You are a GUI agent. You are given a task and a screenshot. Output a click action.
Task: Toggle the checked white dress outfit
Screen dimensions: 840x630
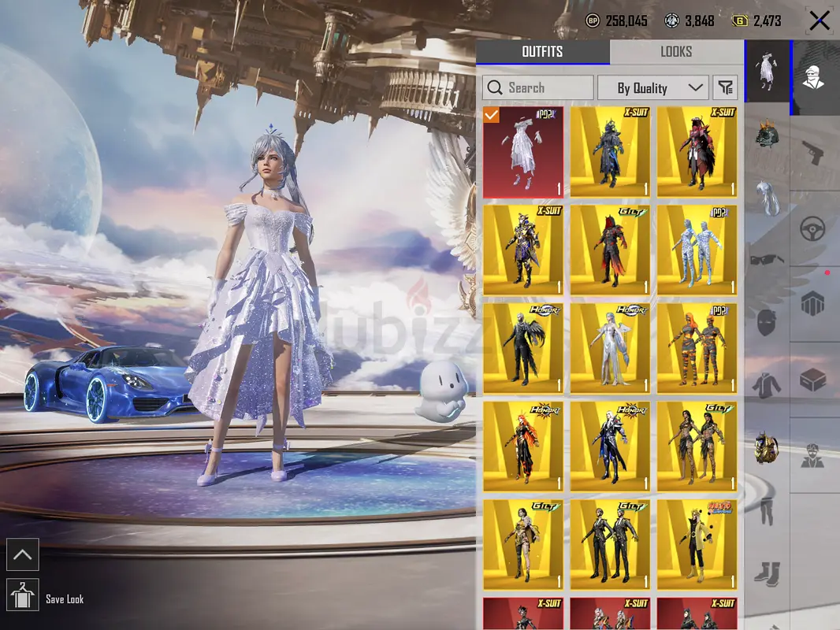[x=523, y=152]
